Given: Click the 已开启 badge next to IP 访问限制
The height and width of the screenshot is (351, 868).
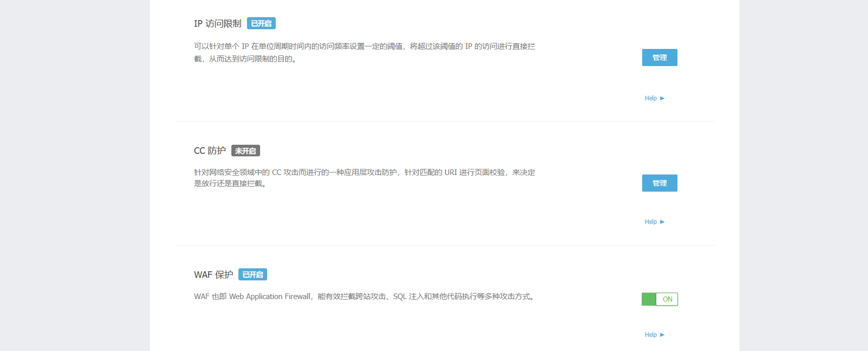Looking at the screenshot, I should tap(261, 24).
